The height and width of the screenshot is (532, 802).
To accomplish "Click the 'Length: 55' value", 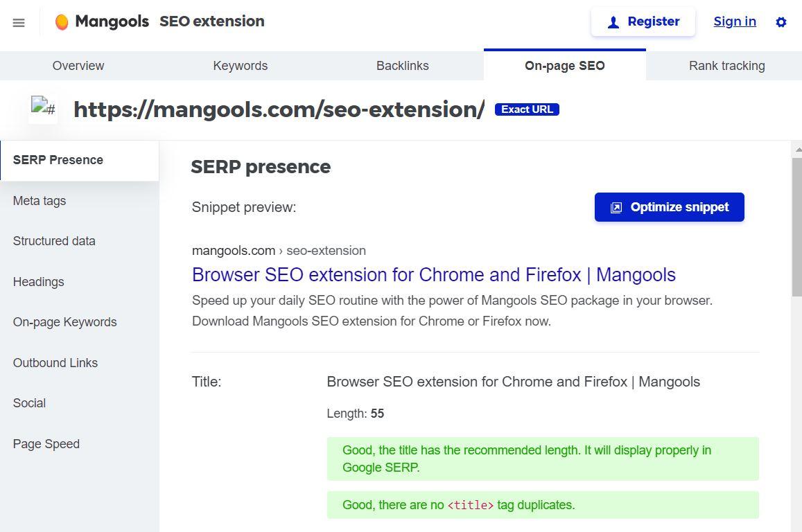I will pyautogui.click(x=356, y=414).
